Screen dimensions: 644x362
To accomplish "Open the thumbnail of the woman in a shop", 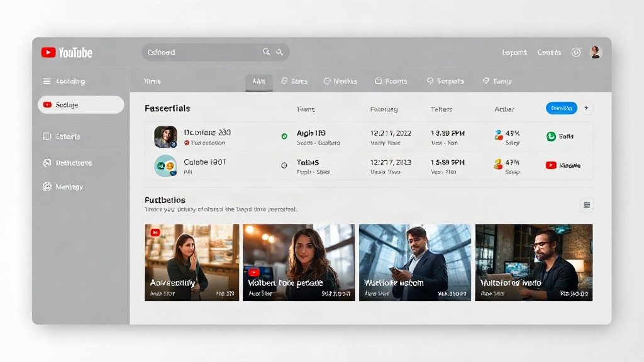I will point(192,262).
